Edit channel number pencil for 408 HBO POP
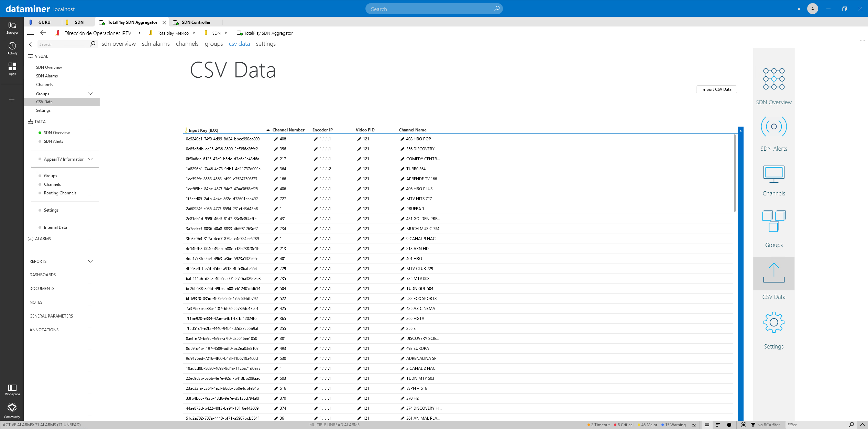Screen dimensions: 868x429 point(276,139)
